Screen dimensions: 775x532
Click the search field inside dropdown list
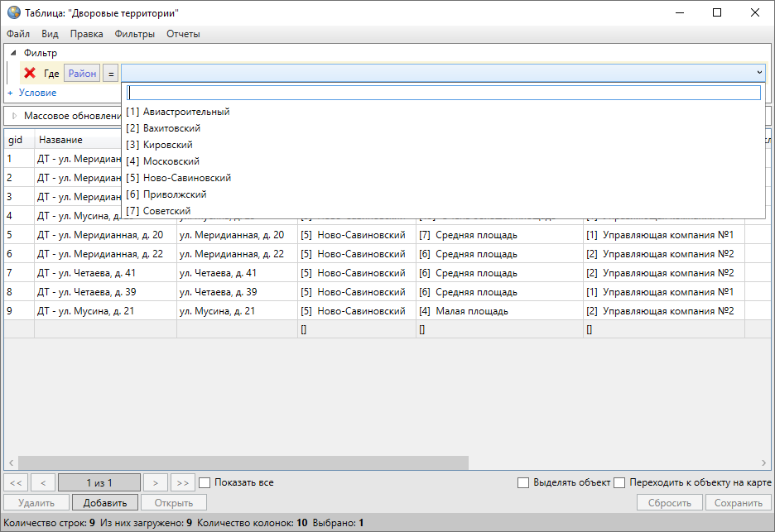pos(443,93)
